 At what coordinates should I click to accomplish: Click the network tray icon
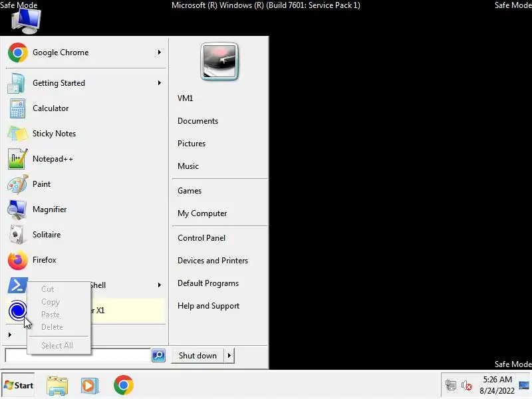[x=451, y=386]
